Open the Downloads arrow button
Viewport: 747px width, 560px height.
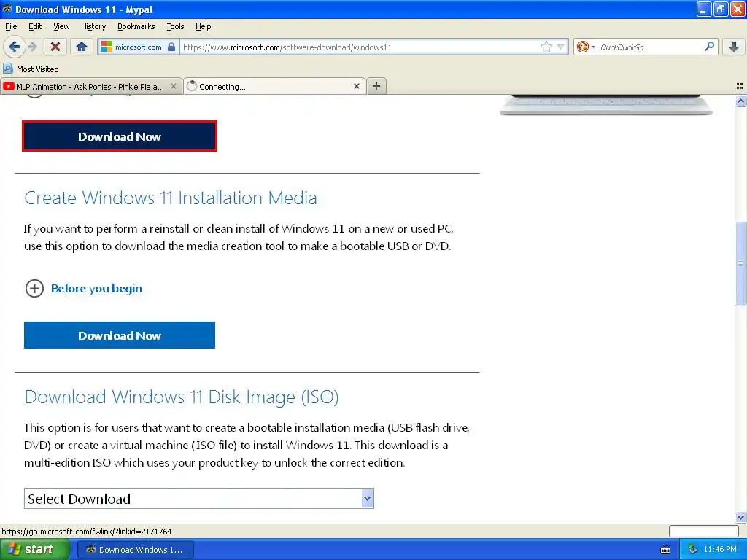pos(734,47)
